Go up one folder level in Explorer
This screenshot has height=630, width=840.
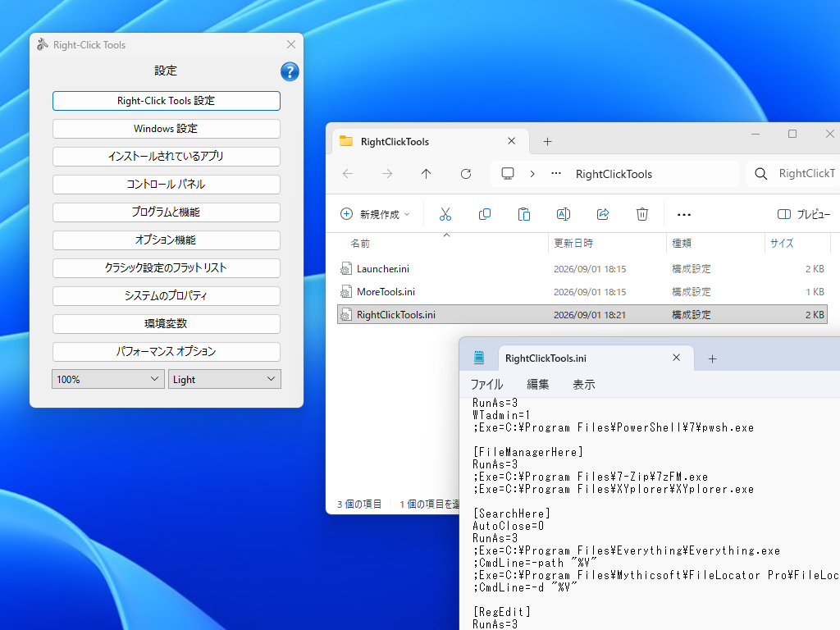pyautogui.click(x=426, y=174)
